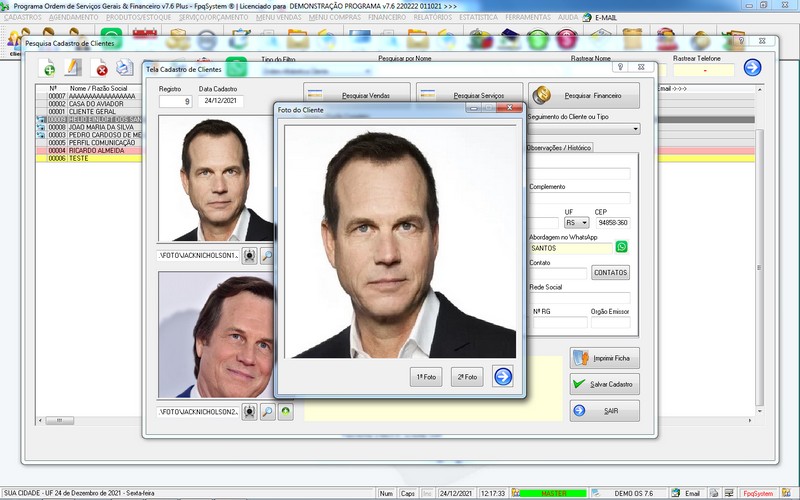This screenshot has height=500, width=800.
Task: Open the RELATÓRIOS menu
Action: click(433, 17)
